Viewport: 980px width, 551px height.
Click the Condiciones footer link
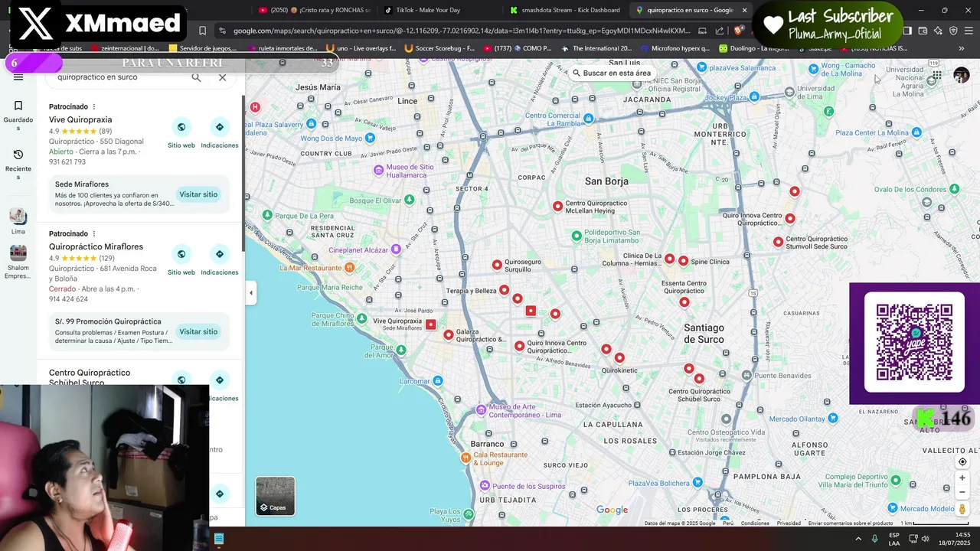(x=755, y=523)
